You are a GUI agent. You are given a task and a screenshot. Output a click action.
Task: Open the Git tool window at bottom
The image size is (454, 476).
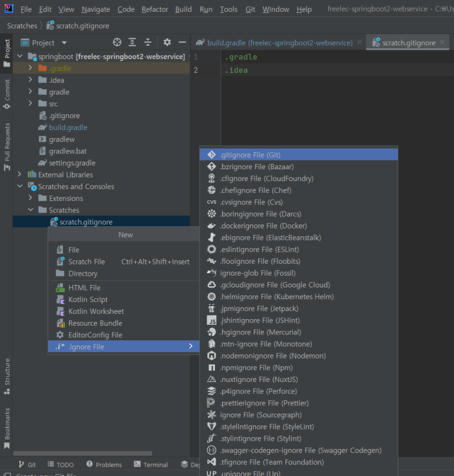pos(27,464)
